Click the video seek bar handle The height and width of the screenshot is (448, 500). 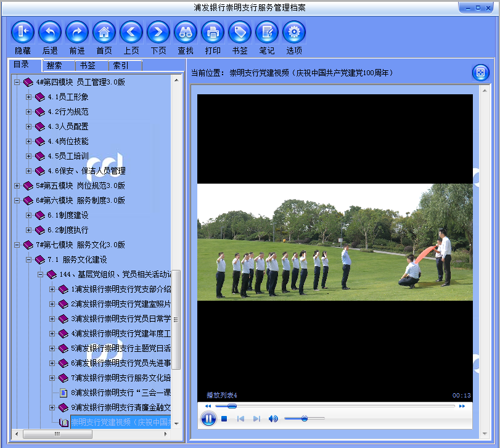click(232, 406)
